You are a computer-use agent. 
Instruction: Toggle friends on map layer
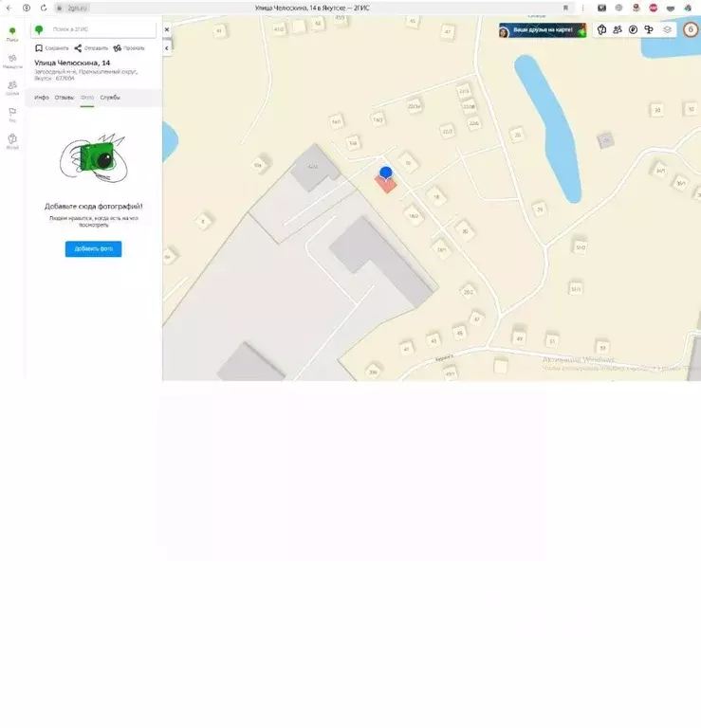tap(618, 29)
